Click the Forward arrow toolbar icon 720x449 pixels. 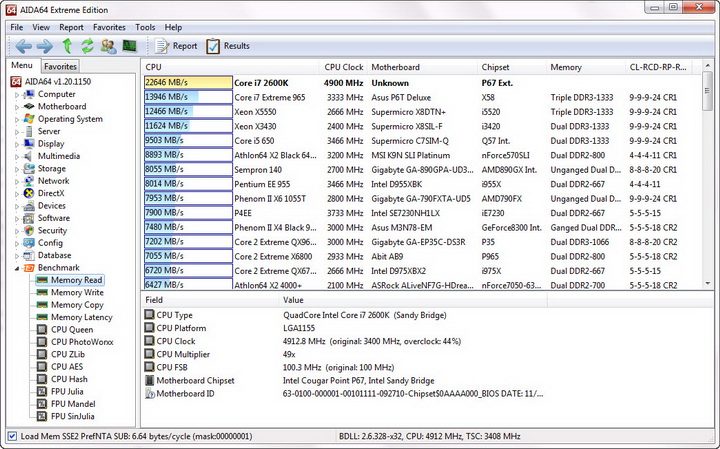(45, 46)
